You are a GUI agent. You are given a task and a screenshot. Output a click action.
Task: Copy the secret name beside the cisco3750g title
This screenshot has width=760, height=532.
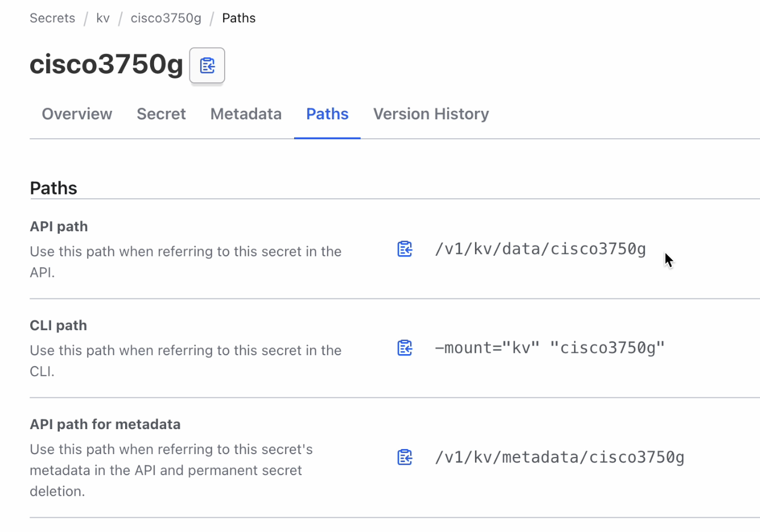tap(207, 65)
